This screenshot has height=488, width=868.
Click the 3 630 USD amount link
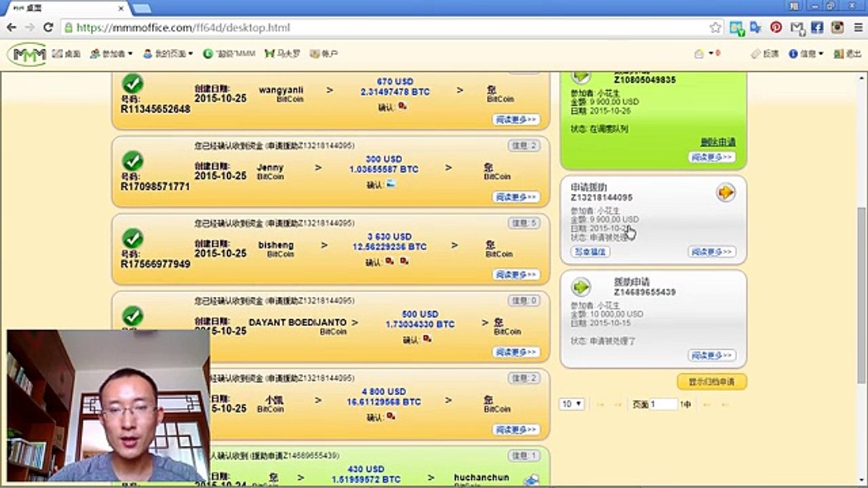pyautogui.click(x=389, y=237)
